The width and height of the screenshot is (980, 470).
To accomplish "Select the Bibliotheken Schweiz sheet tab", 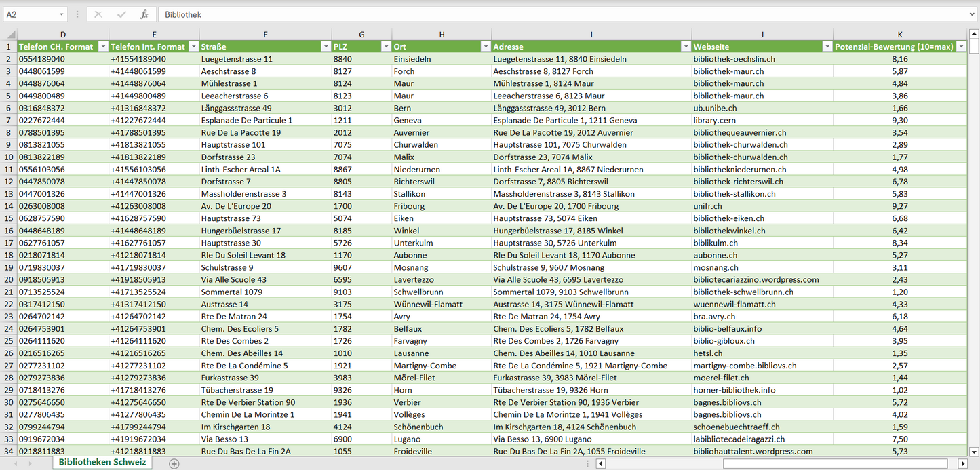I will (x=102, y=463).
